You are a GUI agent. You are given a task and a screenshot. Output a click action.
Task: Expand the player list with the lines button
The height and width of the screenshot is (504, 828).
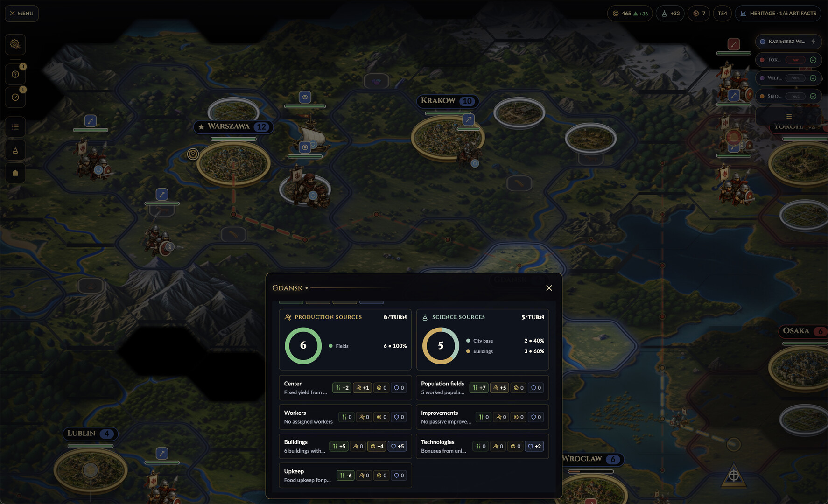pos(788,117)
